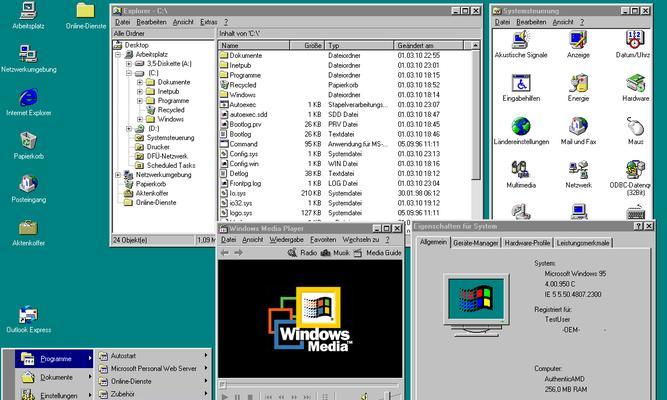Image resolution: width=667 pixels, height=400 pixels.
Task: Open Ländereinstellungen in Systemsteuerung
Action: coord(521,131)
